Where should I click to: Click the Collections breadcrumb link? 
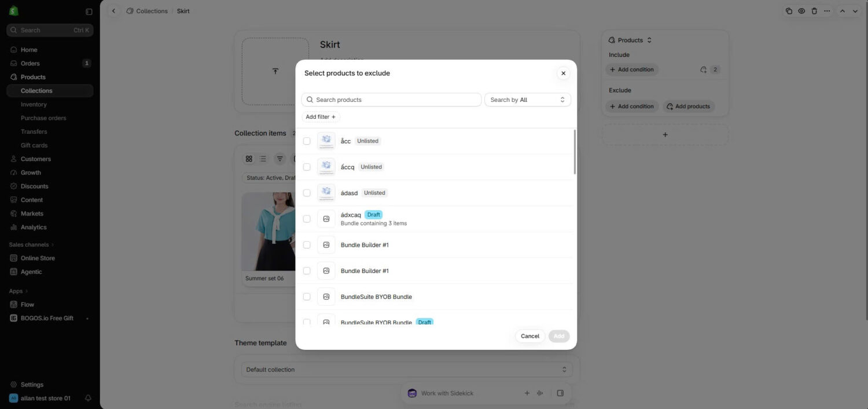click(152, 11)
